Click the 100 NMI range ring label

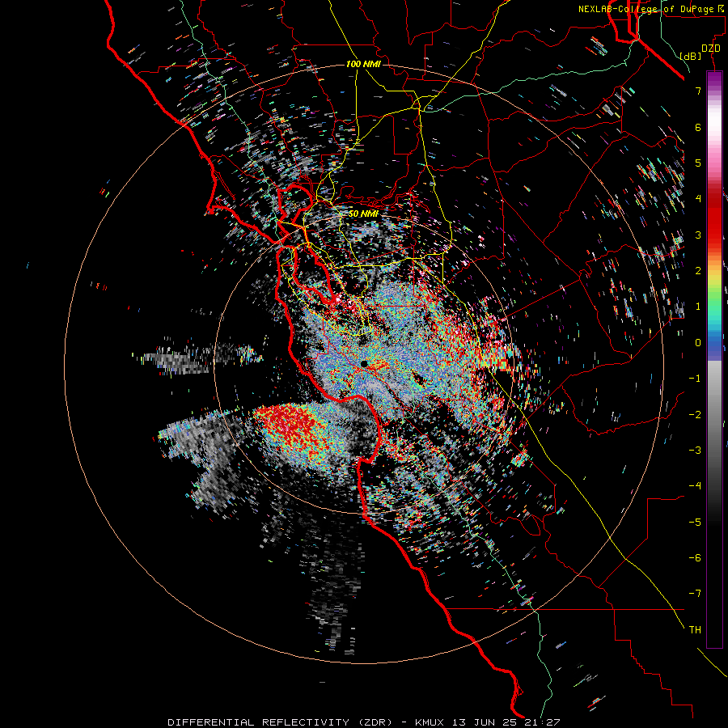(x=363, y=64)
